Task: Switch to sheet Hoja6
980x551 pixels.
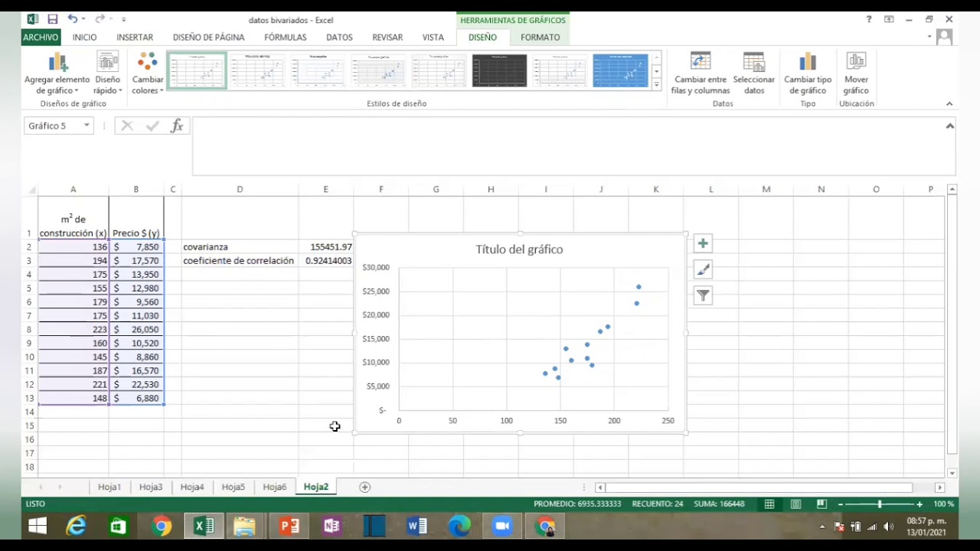Action: point(275,487)
